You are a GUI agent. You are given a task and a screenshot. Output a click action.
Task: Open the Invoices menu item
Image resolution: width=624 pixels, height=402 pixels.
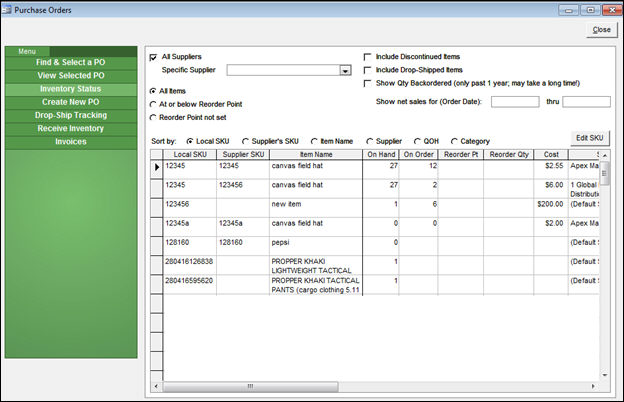(x=71, y=142)
